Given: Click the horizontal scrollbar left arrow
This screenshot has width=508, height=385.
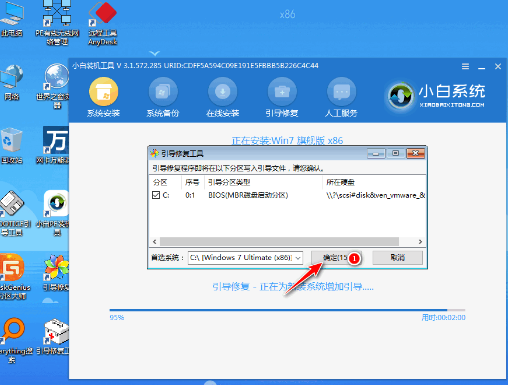Looking at the screenshot, I should coord(154,241).
